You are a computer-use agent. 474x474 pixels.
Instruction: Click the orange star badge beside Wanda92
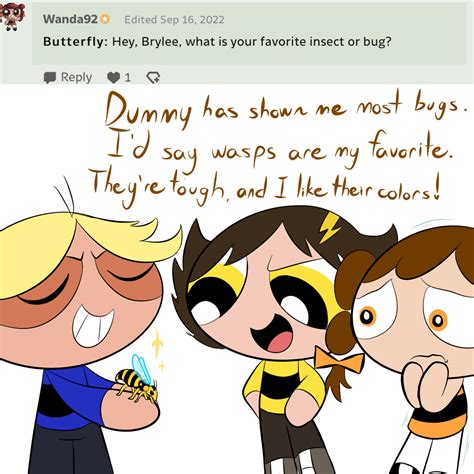point(105,19)
